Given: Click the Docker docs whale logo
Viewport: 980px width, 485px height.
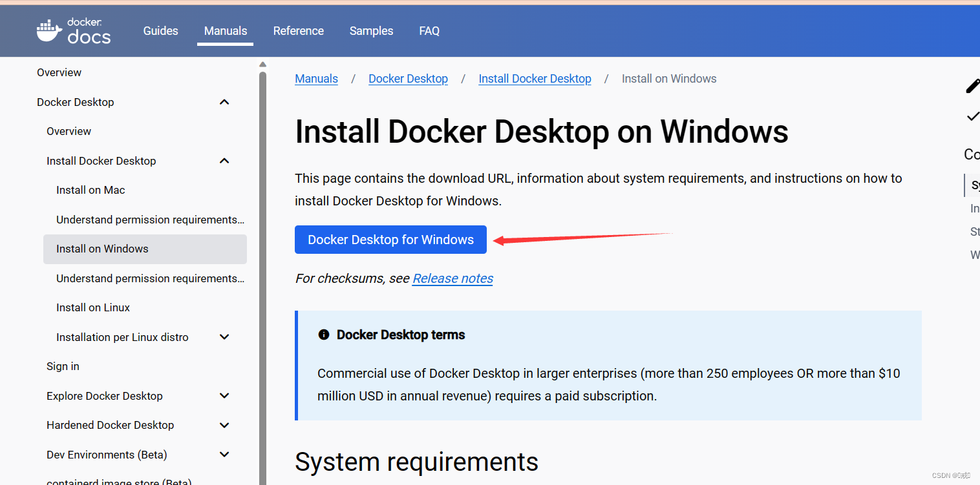Looking at the screenshot, I should coord(74,31).
